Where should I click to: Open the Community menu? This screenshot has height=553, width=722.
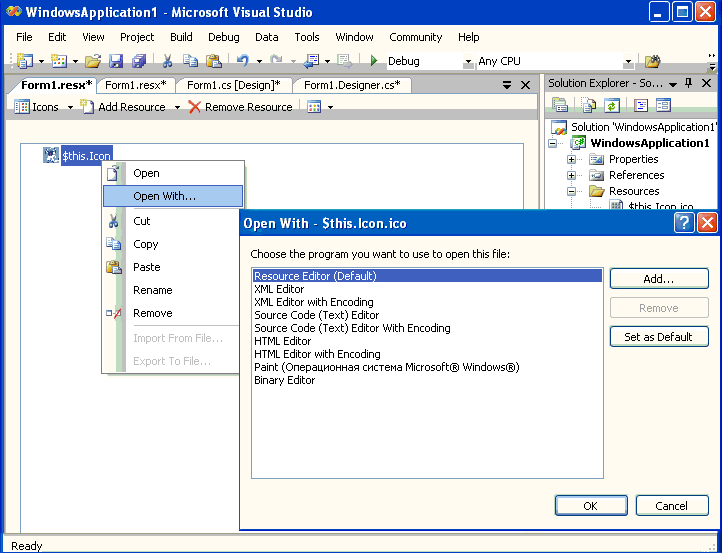[415, 37]
